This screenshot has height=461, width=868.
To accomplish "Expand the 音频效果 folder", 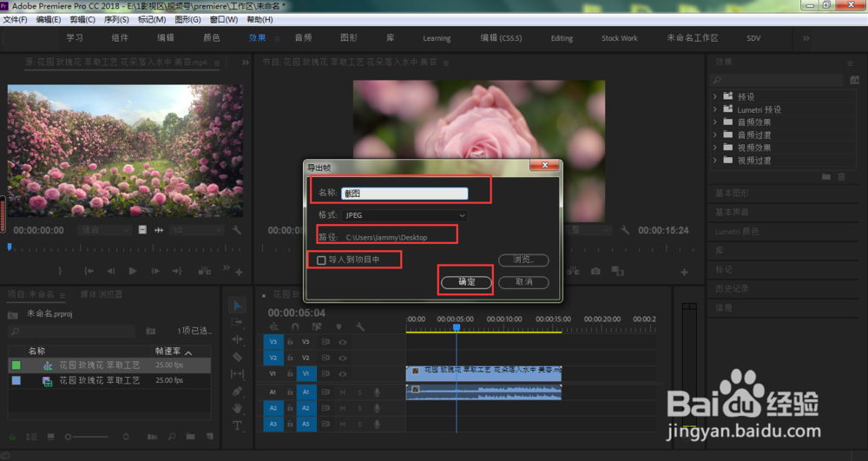I will 714,122.
